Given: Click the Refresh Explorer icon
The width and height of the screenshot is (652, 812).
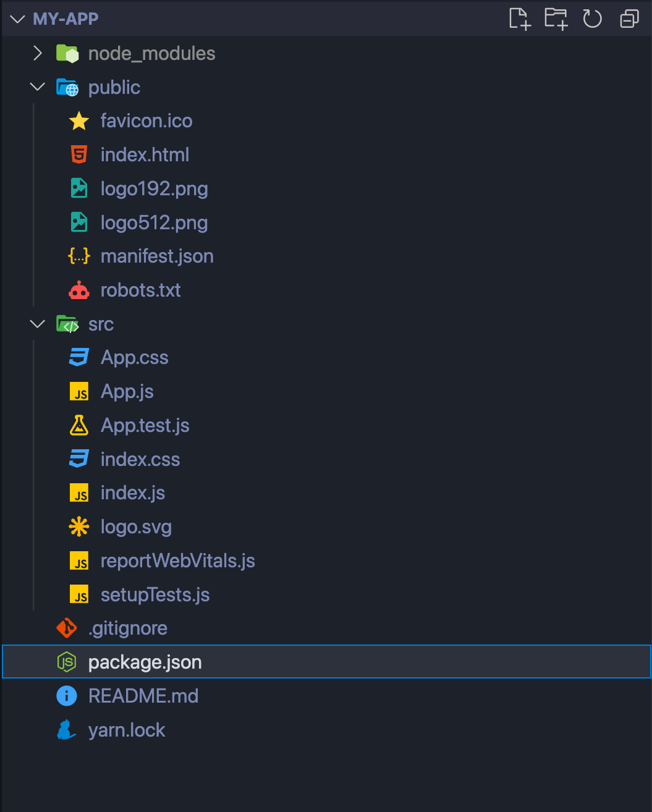Looking at the screenshot, I should pos(592,19).
